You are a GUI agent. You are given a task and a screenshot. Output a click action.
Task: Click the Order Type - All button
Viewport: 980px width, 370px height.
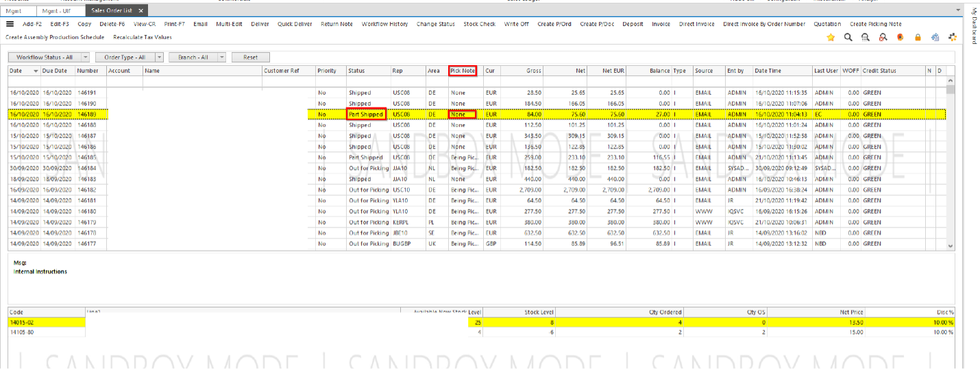coord(125,58)
